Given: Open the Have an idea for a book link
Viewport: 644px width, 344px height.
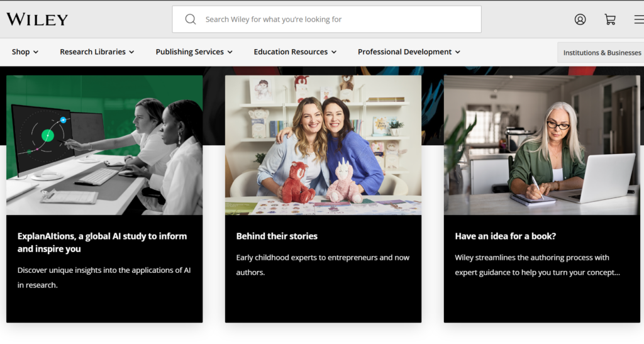Looking at the screenshot, I should click(505, 236).
